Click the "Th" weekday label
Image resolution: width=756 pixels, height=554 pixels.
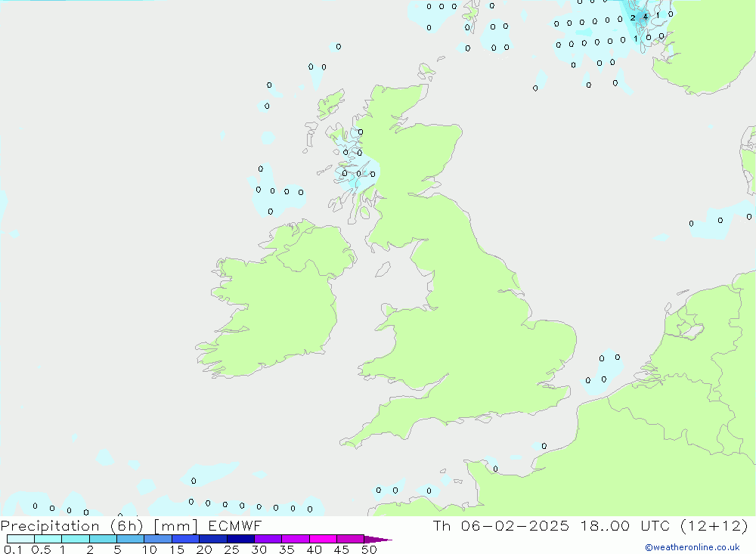[442, 525]
